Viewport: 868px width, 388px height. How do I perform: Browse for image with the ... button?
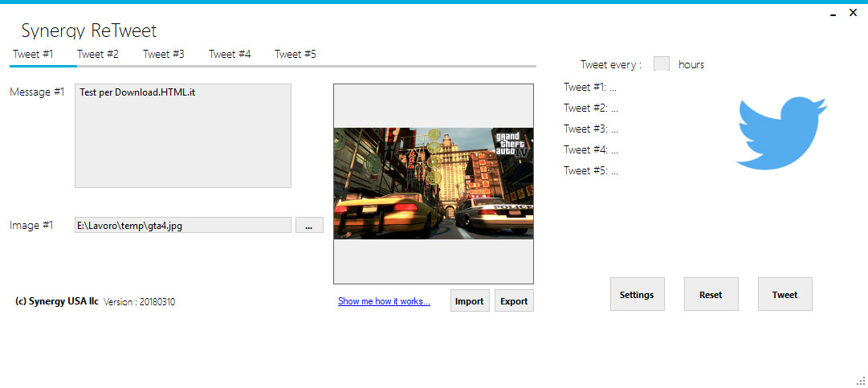[x=309, y=225]
